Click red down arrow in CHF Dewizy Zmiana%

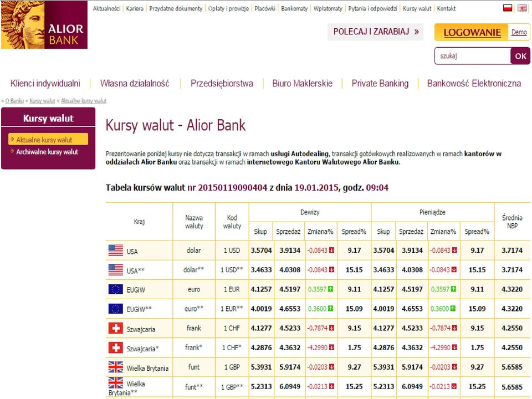pos(331,328)
